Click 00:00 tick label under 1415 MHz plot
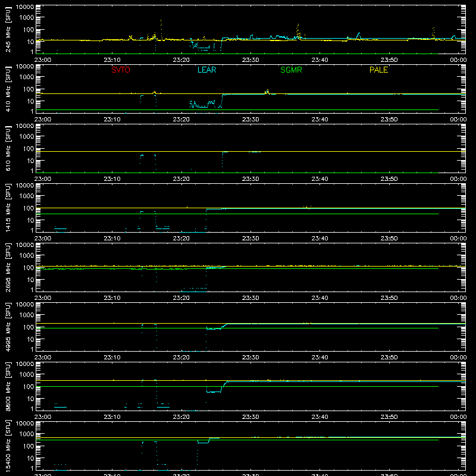The height and width of the screenshot is (476, 476). tap(458, 239)
